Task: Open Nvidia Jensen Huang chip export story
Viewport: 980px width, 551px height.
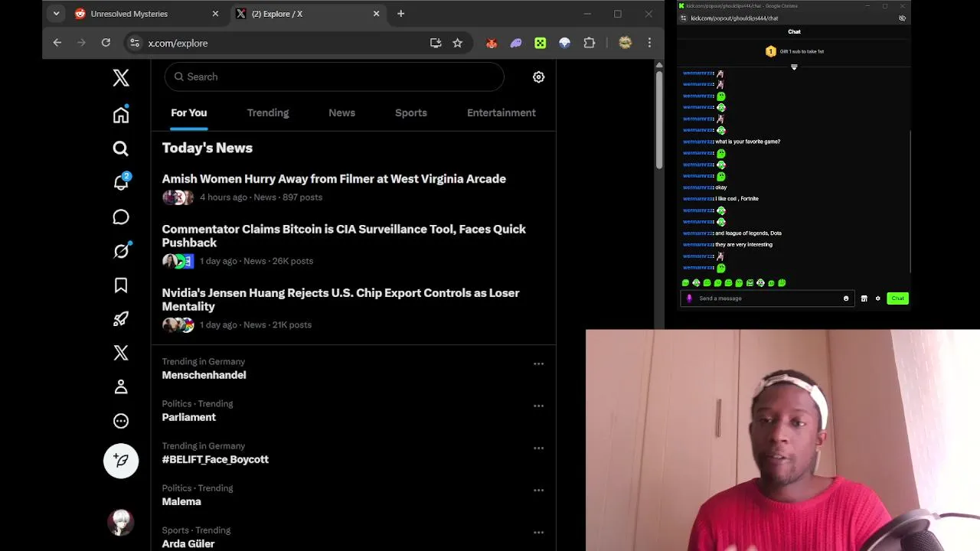Action: click(x=341, y=299)
